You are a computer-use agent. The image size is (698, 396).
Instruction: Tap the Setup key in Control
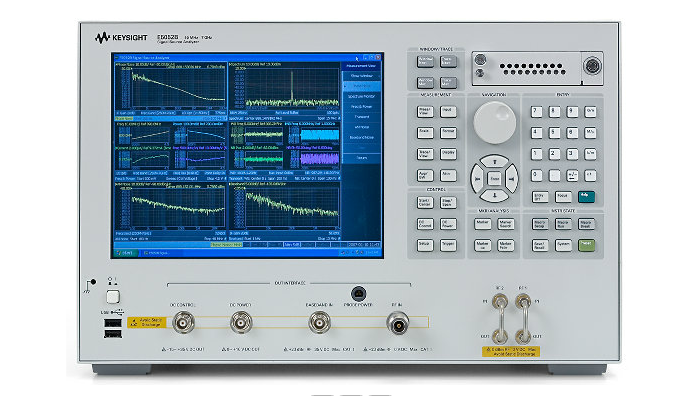[x=425, y=245]
